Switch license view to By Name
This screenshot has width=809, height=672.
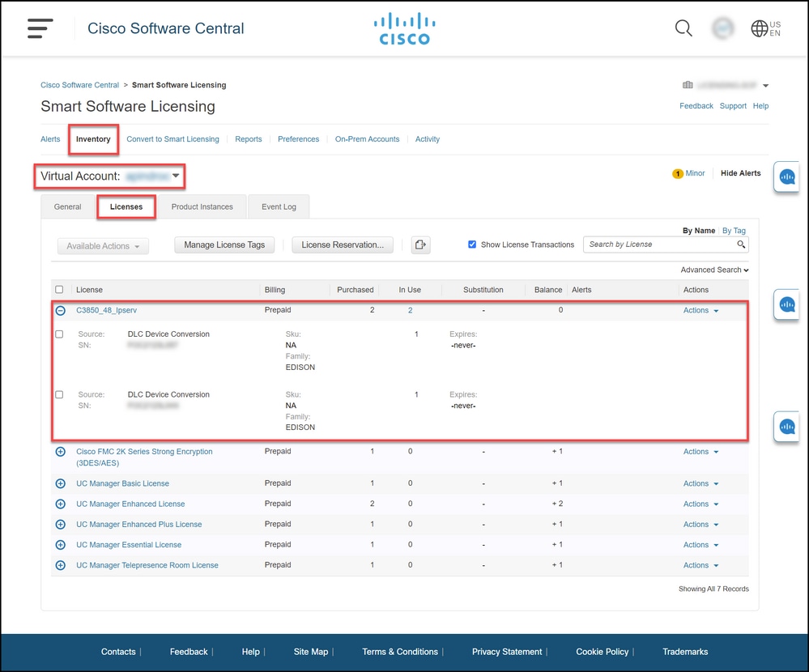click(x=699, y=231)
